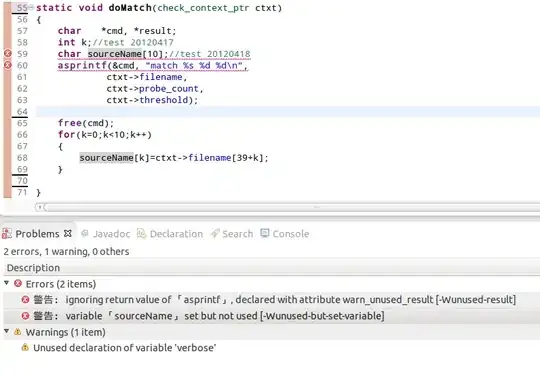The image size is (540, 375).
Task: Click line number 64 in the gutter
Action: [x=22, y=112]
